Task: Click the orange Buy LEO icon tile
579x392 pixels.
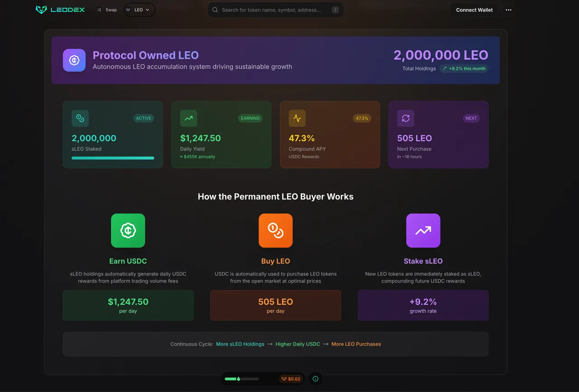Action: pos(275,231)
